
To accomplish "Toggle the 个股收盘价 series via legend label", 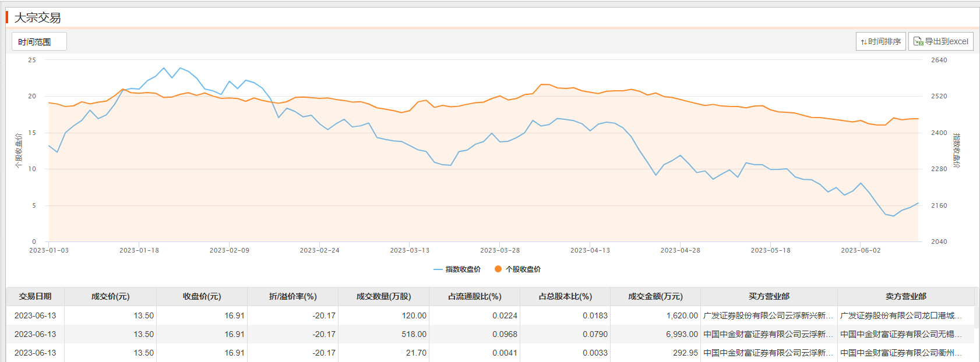I will [523, 269].
